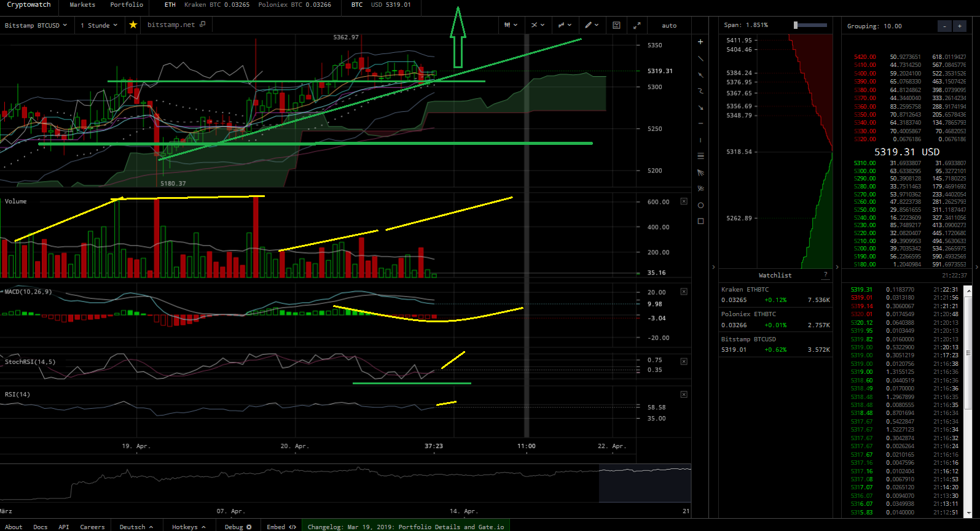The image size is (980, 531).
Task: Toggle the auto price scale
Action: coord(669,25)
